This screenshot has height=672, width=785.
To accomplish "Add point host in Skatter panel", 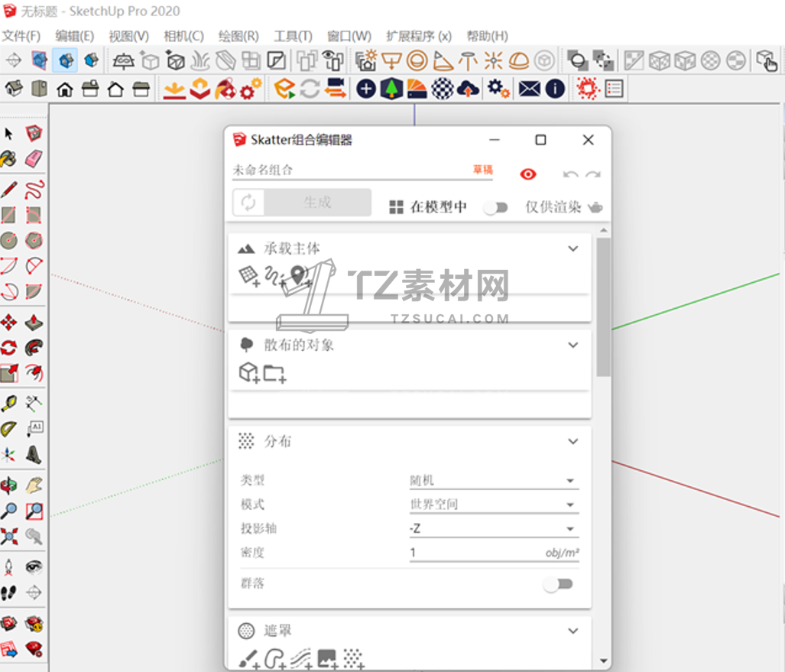I will coord(300,276).
